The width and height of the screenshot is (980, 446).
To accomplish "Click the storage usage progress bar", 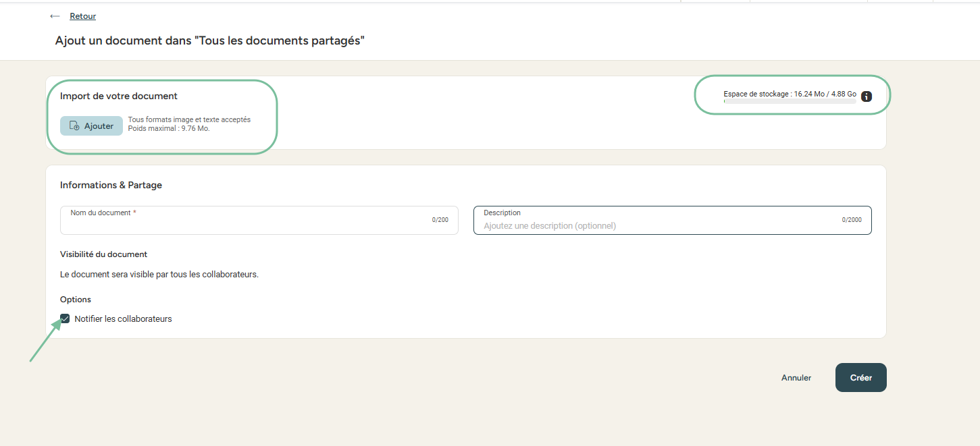I will pos(790,101).
